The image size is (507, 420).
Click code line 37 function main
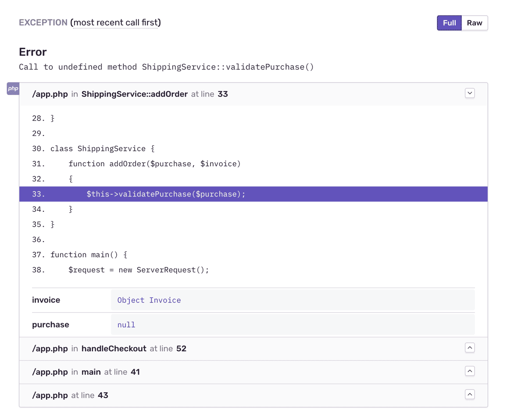pos(89,255)
